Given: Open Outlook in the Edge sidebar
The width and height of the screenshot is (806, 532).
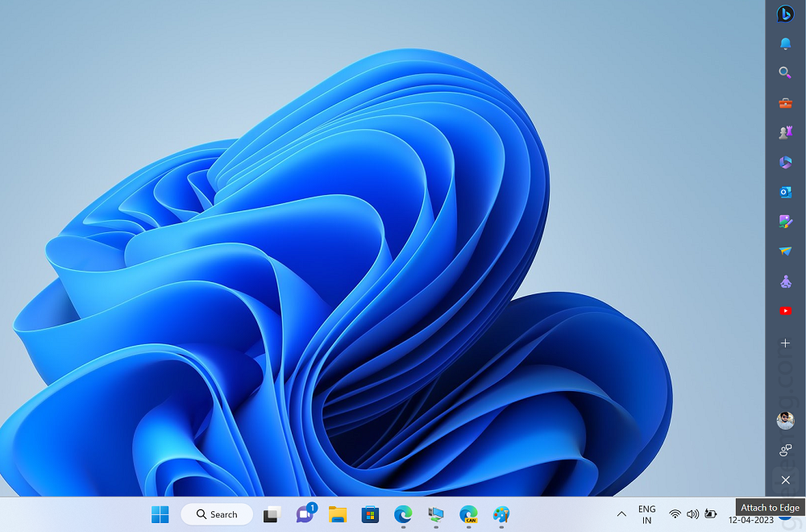Looking at the screenshot, I should (x=785, y=192).
